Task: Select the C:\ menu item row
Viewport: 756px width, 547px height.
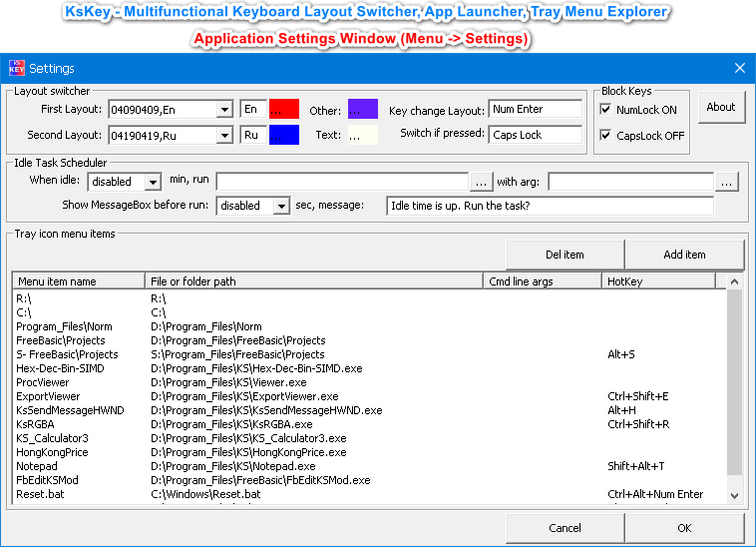Action: [x=369, y=313]
